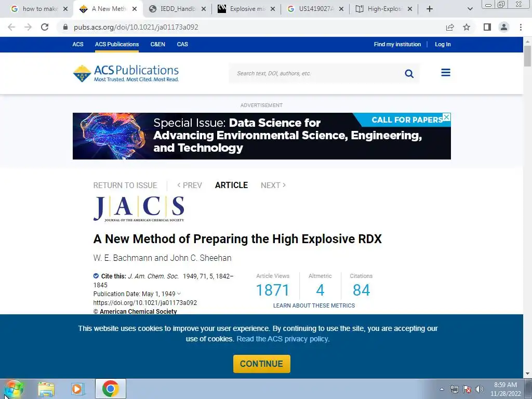The image size is (532, 399).
Task: Show hidden system tray icons
Action: pos(442,389)
